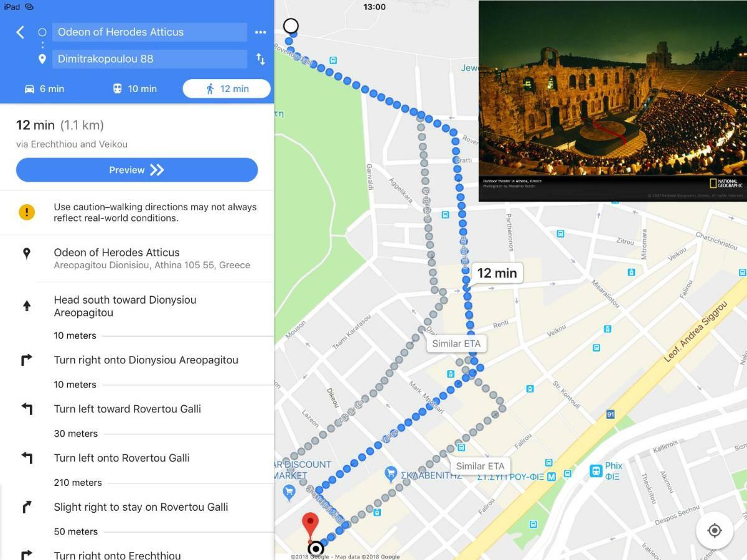This screenshot has width=747, height=560.
Task: Select the transit 10 min tab
Action: coord(134,89)
